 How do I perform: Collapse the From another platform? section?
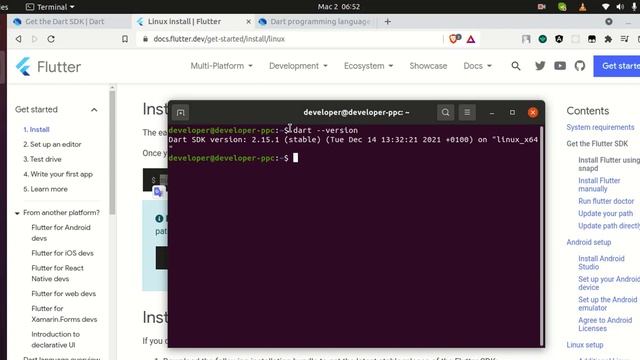(x=17, y=213)
